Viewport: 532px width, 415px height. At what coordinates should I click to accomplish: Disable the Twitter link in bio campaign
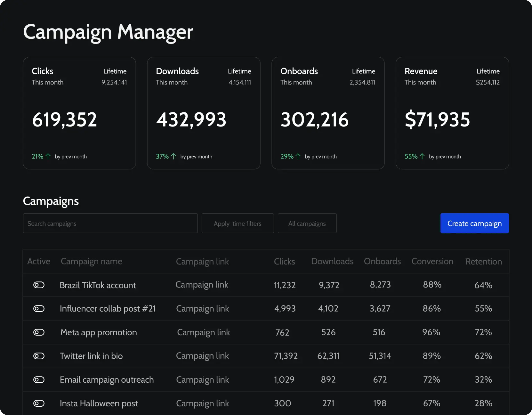pyautogui.click(x=38, y=356)
